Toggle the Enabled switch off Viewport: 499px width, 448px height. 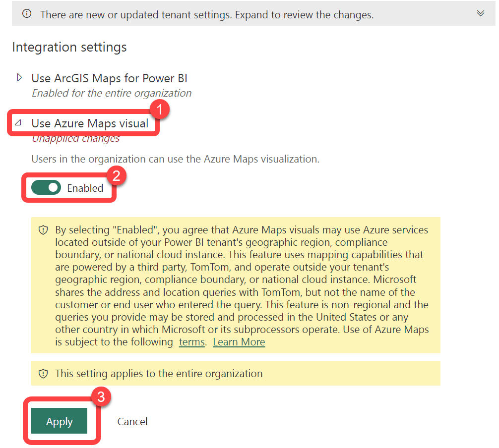pos(46,188)
